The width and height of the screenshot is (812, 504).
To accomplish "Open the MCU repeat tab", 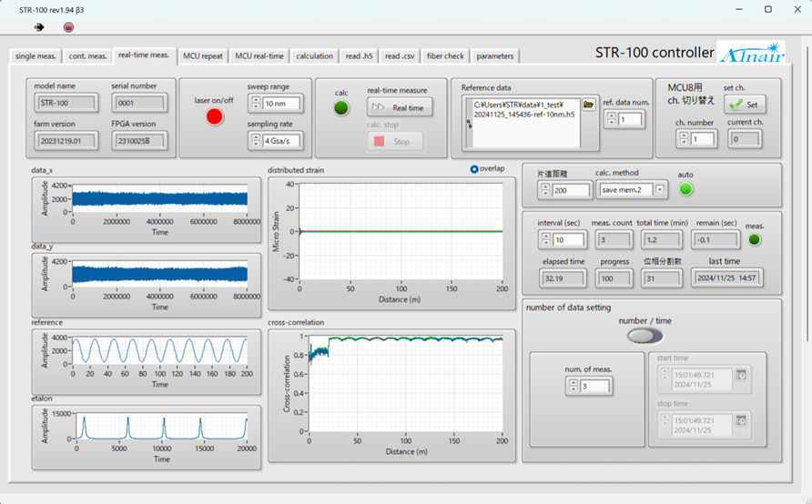I will click(x=202, y=56).
